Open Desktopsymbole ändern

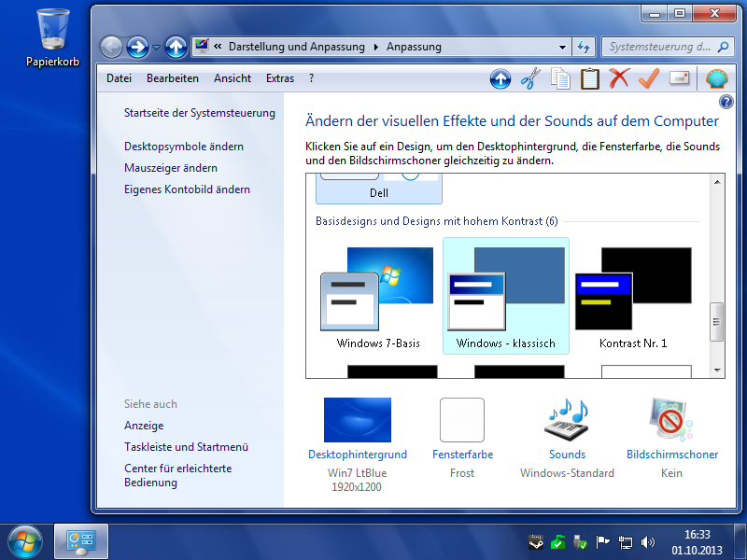tap(184, 147)
